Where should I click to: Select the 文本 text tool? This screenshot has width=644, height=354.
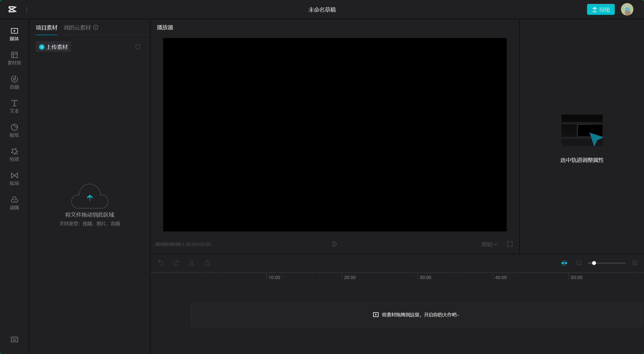(14, 107)
